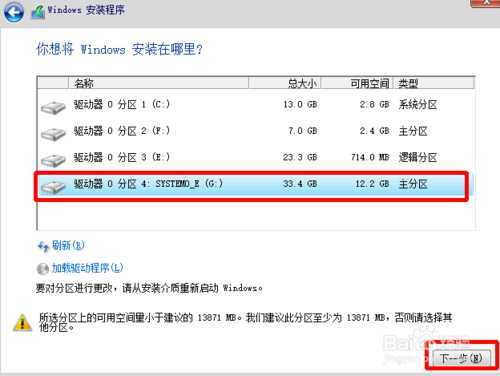
Task: Click the Windows Setup program icon in title bar
Action: point(38,11)
